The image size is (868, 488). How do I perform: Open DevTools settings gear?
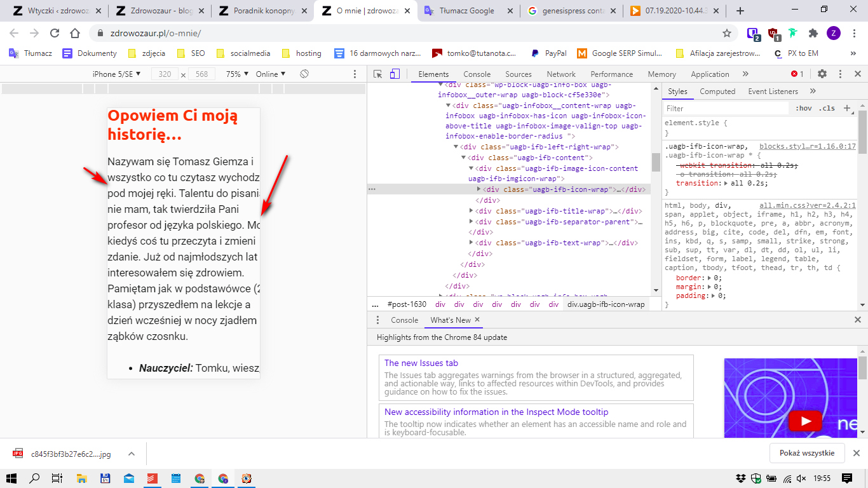822,74
